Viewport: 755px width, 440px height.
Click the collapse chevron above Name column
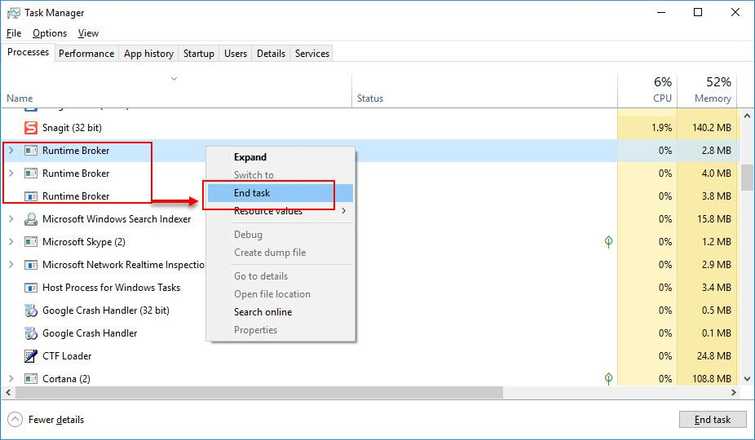174,78
